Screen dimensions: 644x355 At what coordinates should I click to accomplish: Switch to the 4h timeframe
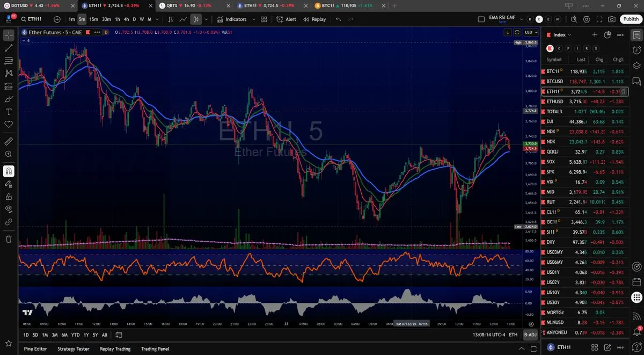126,19
